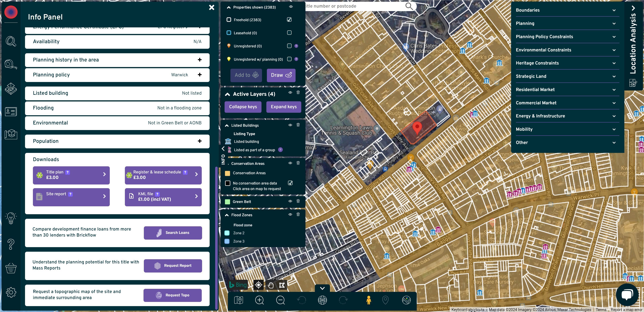The width and height of the screenshot is (644, 312).
Task: Click the Request Topo button
Action: tap(172, 295)
